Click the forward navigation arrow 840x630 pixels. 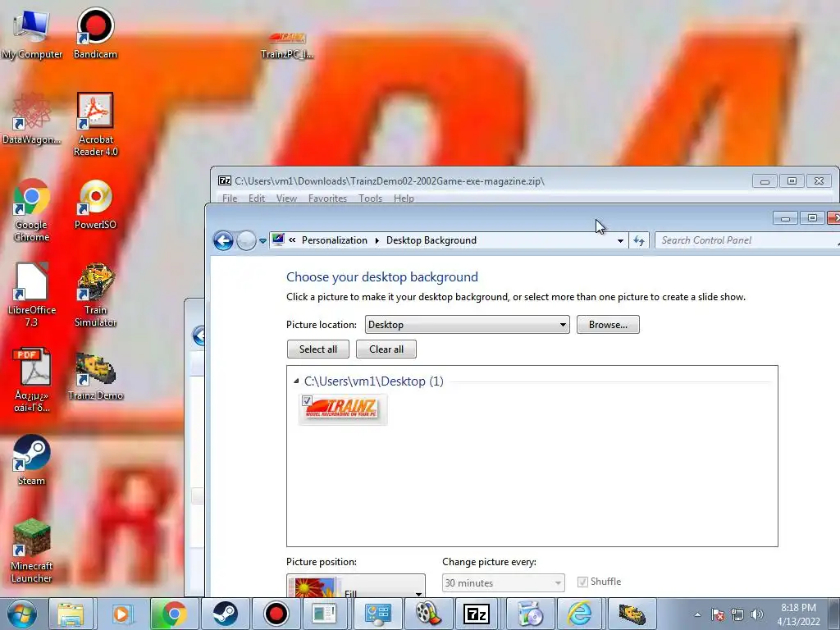(246, 240)
